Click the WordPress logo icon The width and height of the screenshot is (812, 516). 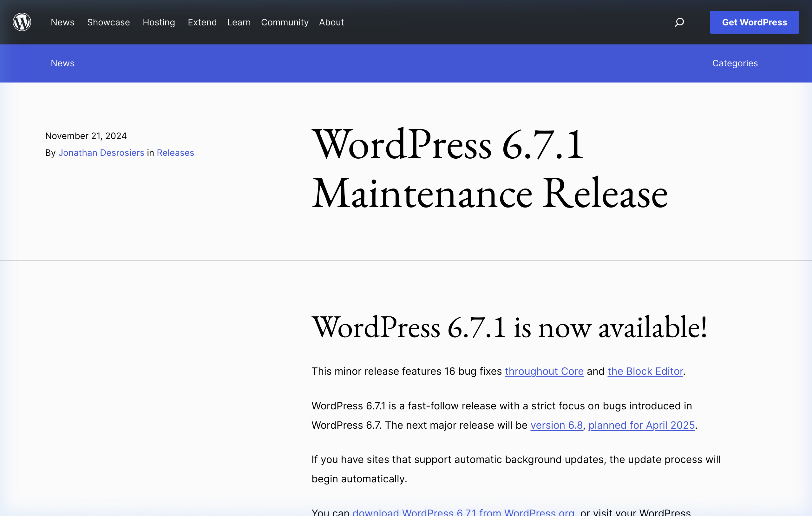point(22,22)
